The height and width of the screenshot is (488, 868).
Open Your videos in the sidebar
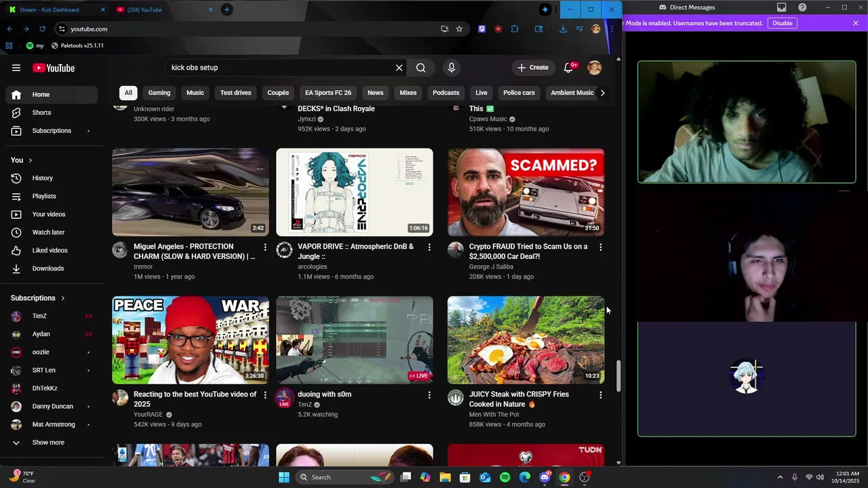pos(52,214)
